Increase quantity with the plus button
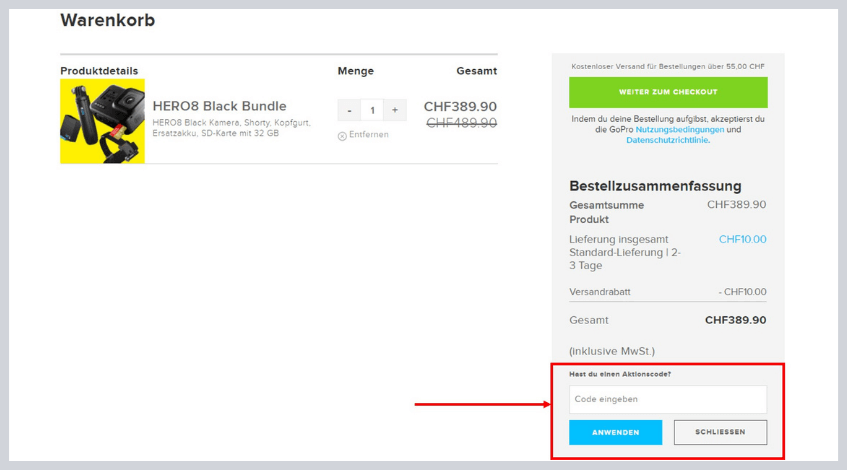This screenshot has height=470, width=847. point(395,110)
